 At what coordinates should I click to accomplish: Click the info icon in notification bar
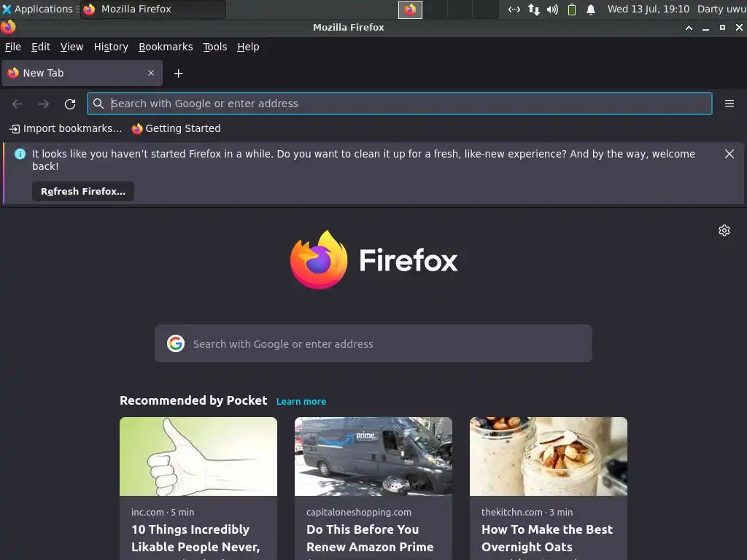pos(20,154)
